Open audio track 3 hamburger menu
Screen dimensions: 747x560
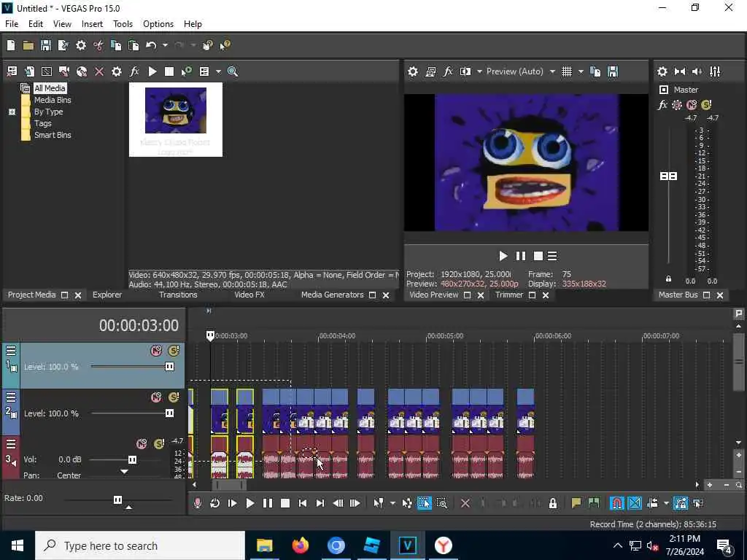(11, 444)
